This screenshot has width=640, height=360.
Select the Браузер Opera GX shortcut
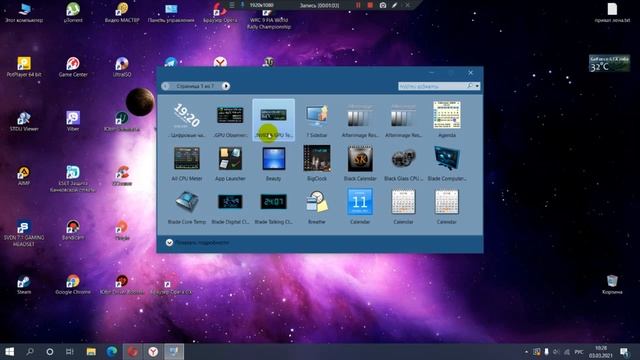pyautogui.click(x=171, y=284)
